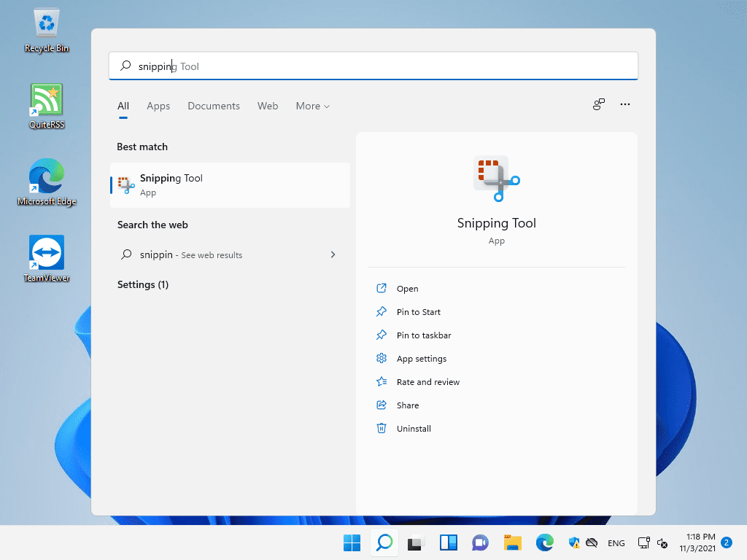The image size is (747, 560).
Task: Expand the snippin web results chevron
Action: pos(333,254)
